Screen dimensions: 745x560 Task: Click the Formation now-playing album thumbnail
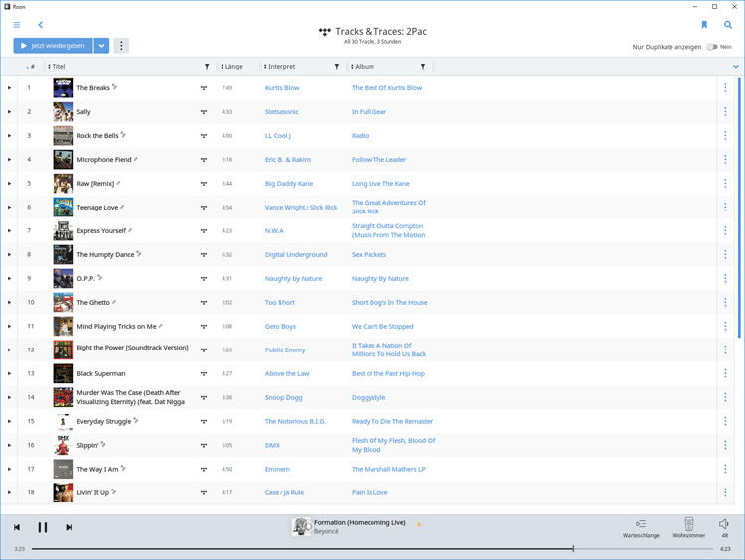click(x=301, y=527)
